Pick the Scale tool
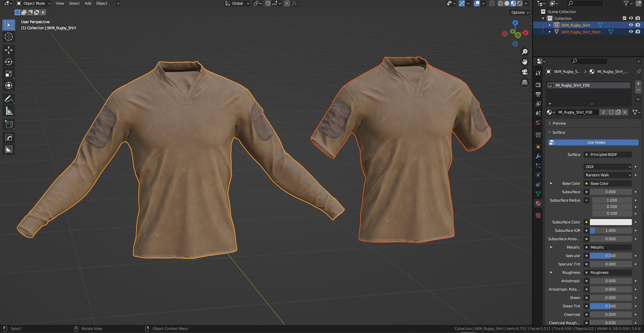This screenshot has height=333, width=644. tap(8, 74)
